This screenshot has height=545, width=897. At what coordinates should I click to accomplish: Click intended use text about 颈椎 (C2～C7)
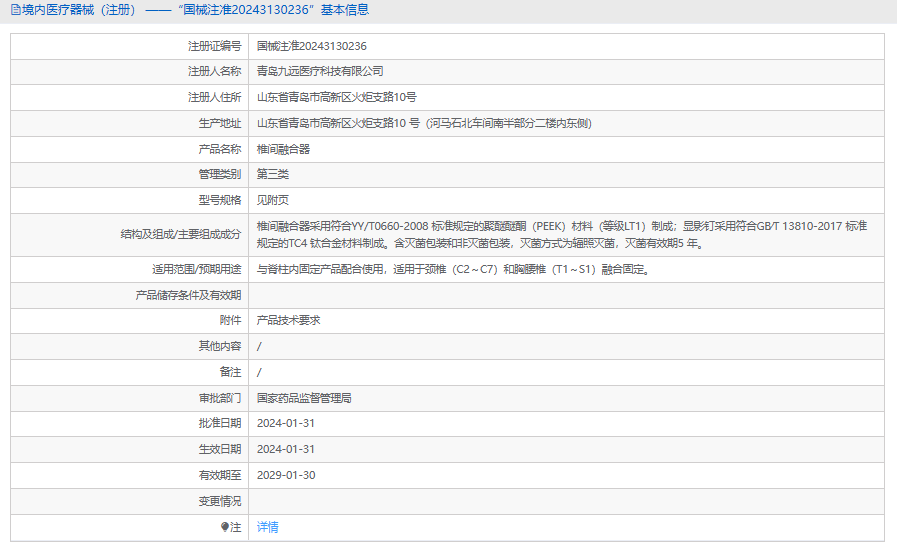point(454,269)
